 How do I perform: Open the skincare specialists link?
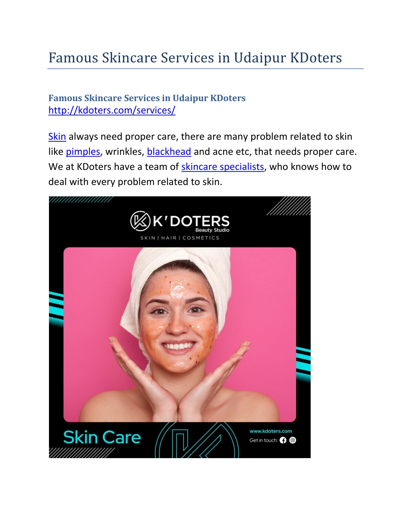[x=223, y=167]
